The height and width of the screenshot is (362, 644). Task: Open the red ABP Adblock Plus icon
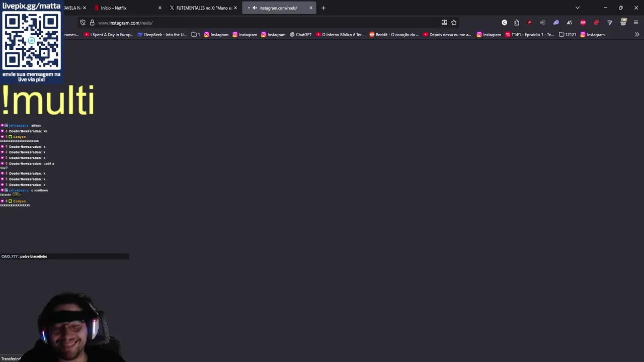[x=583, y=23]
